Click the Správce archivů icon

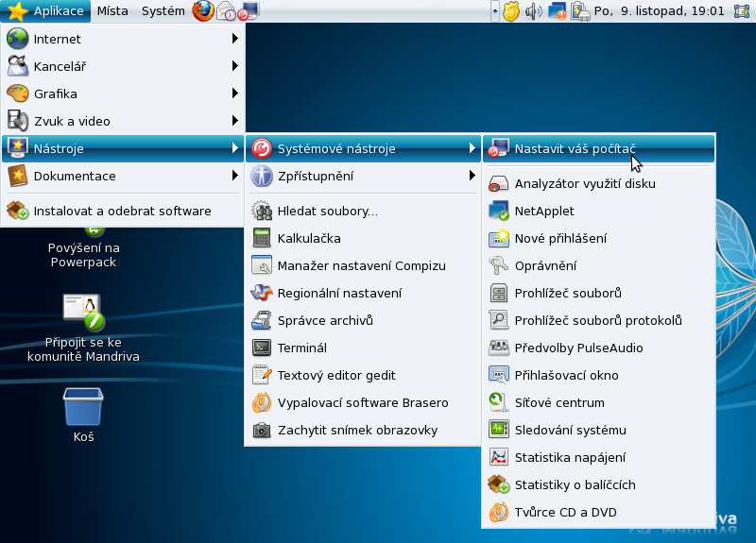(x=262, y=320)
